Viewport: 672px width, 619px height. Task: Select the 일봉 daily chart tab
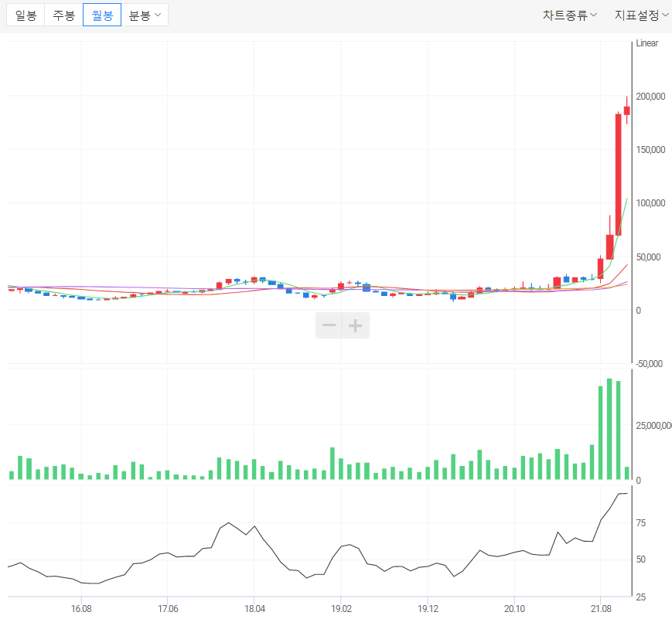point(26,15)
